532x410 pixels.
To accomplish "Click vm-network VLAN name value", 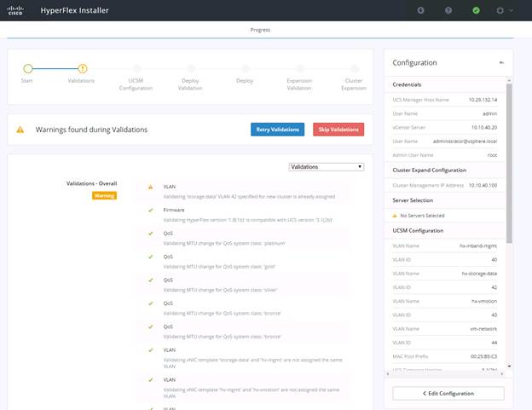I will (x=483, y=329).
